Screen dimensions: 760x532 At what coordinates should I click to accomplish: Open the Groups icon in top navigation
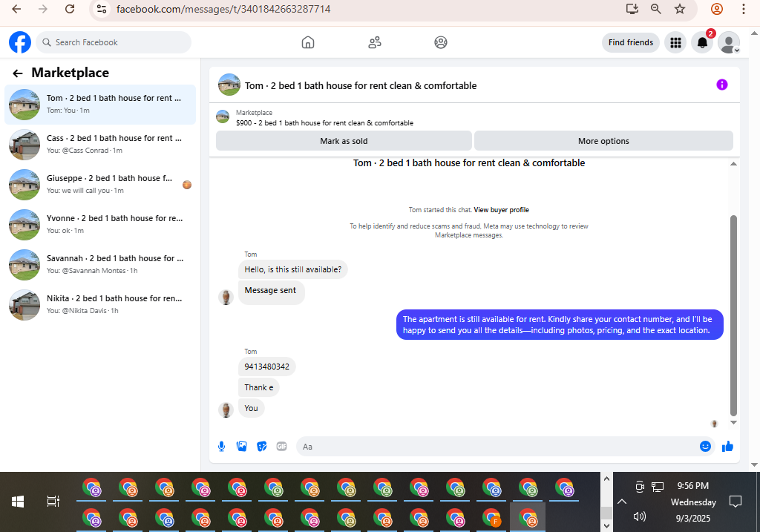click(441, 42)
